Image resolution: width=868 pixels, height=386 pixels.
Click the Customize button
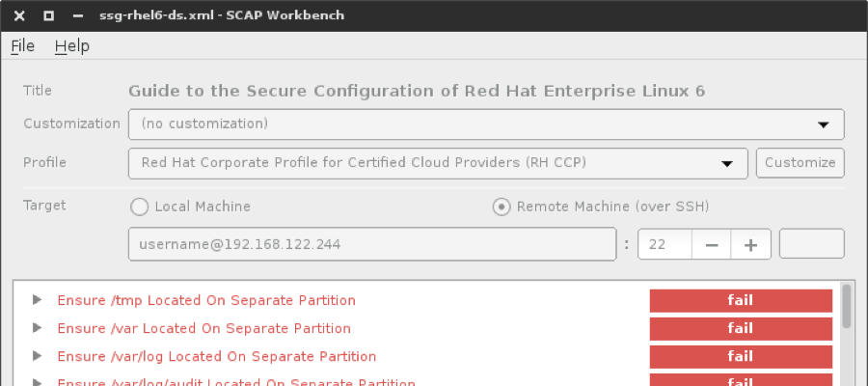click(800, 163)
